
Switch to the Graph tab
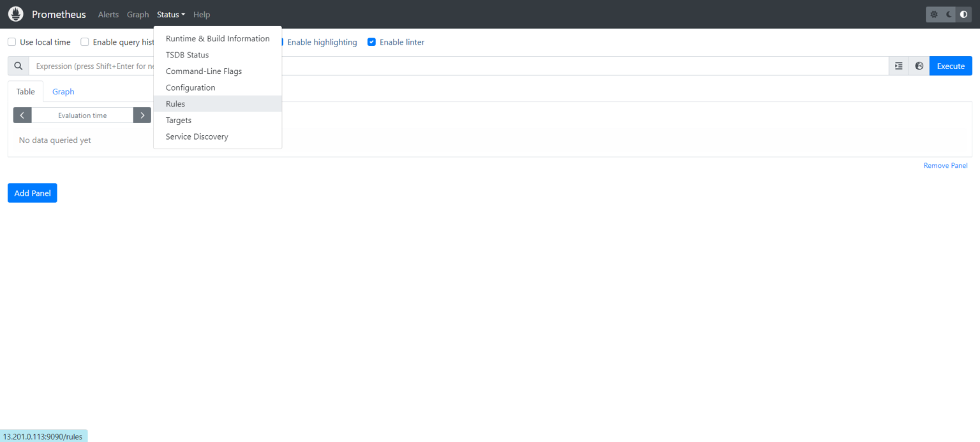tap(63, 91)
